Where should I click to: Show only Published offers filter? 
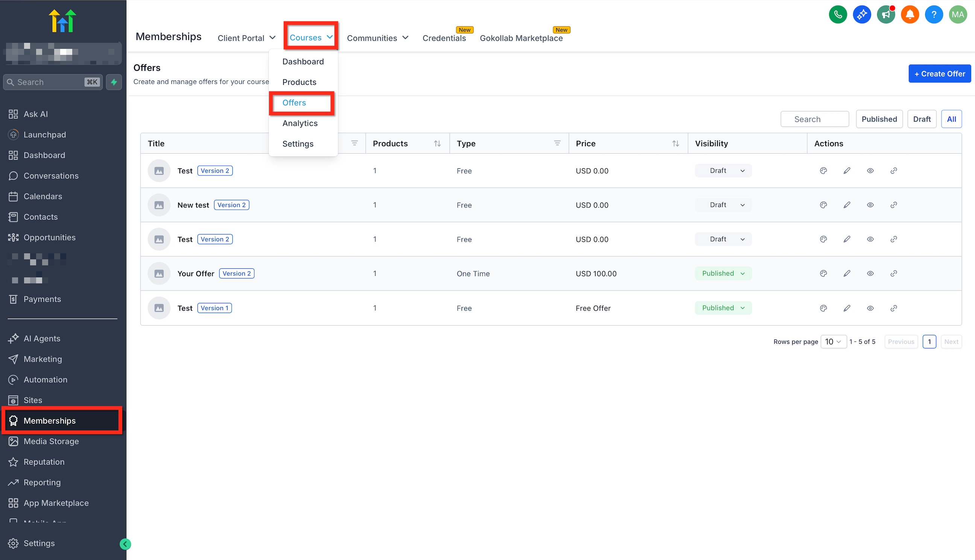point(879,119)
